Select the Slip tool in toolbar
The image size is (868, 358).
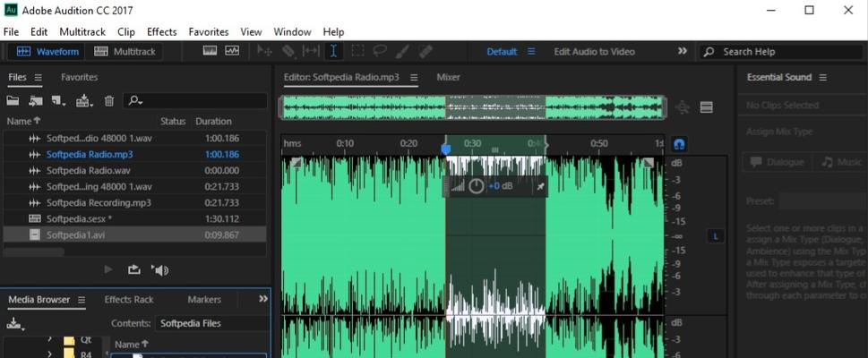tap(311, 51)
